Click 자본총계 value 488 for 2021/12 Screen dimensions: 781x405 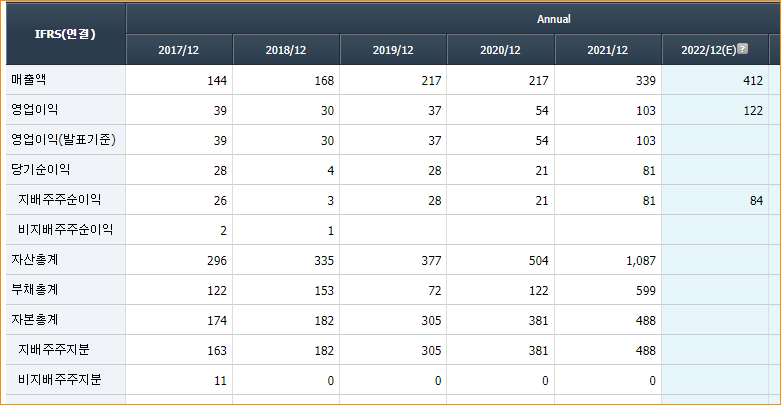(646, 320)
